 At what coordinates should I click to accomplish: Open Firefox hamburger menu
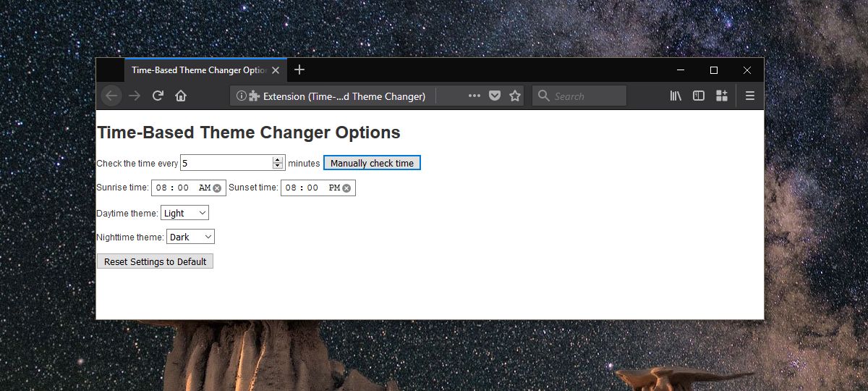[750, 96]
